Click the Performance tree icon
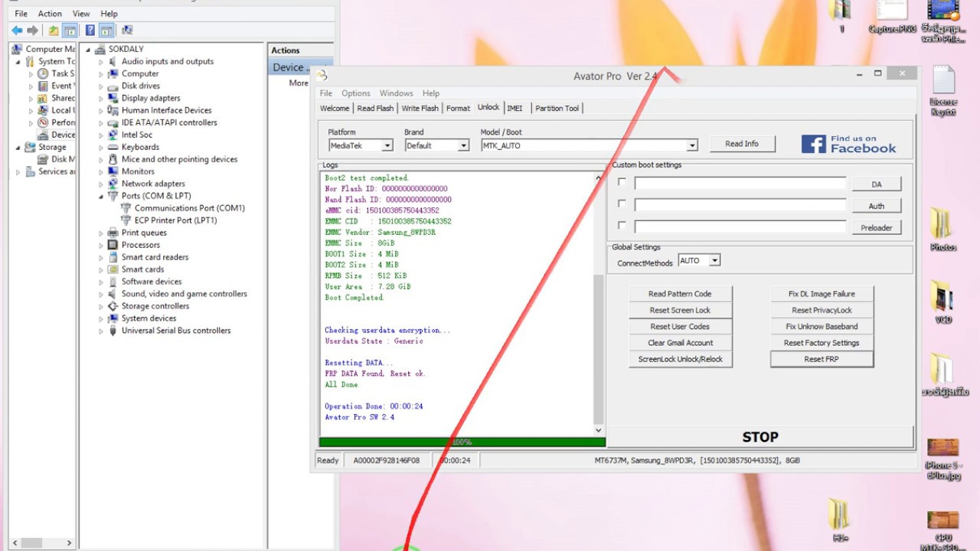 (43, 122)
